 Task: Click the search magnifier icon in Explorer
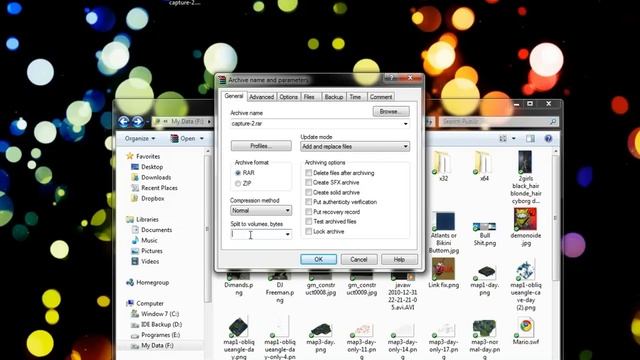tap(553, 122)
